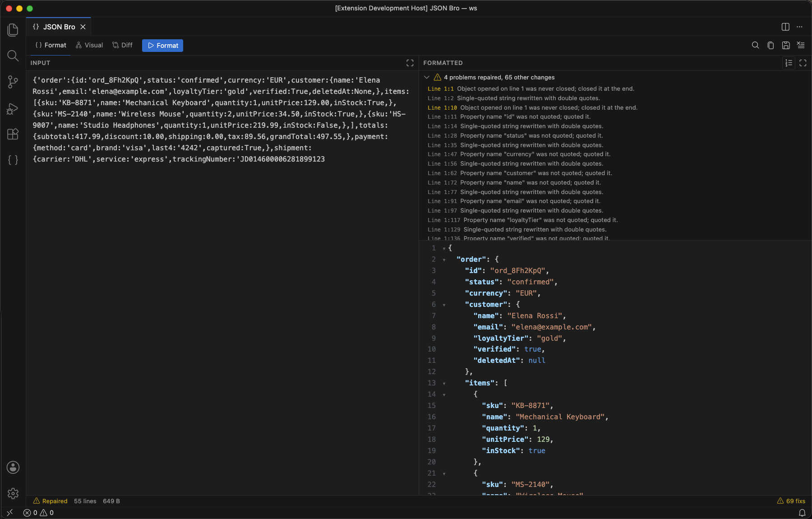The width and height of the screenshot is (812, 519).
Task: Click the 55 lines status text
Action: pyautogui.click(x=85, y=501)
